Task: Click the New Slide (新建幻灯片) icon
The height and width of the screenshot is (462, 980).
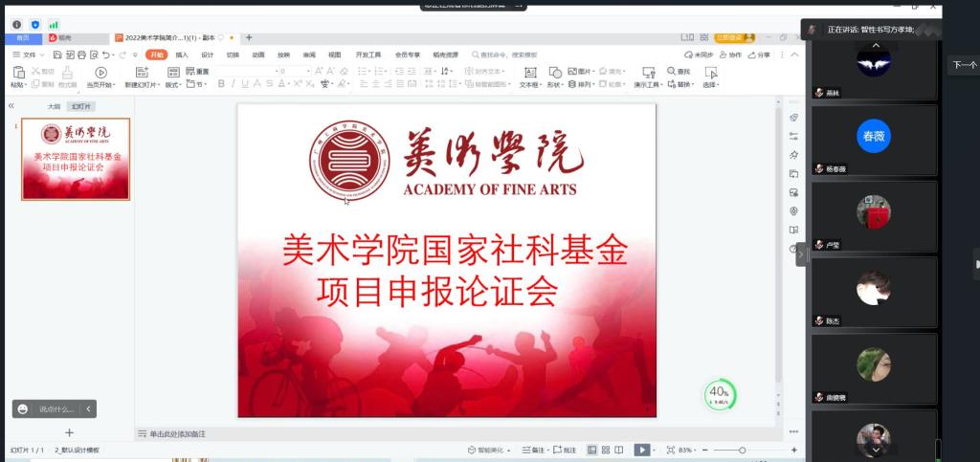Action: [143, 73]
